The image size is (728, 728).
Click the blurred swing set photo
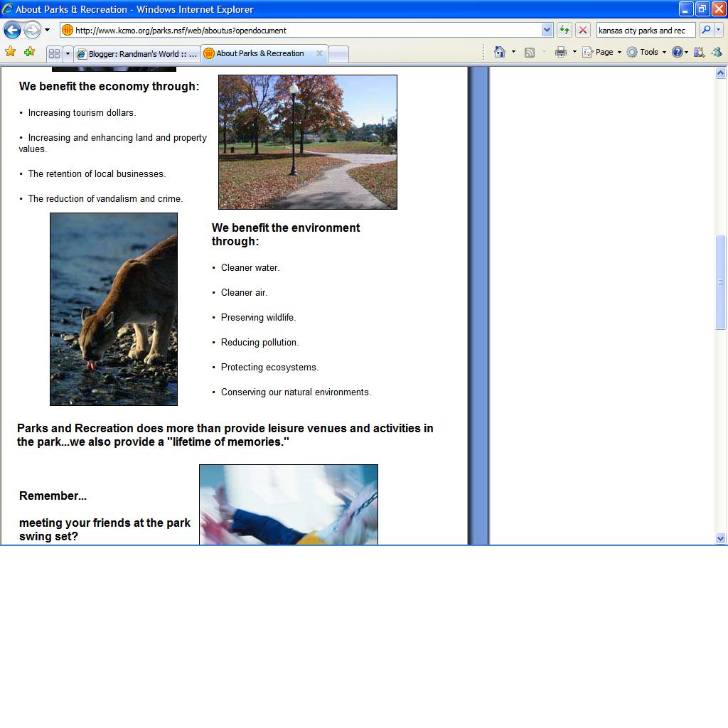tap(289, 504)
